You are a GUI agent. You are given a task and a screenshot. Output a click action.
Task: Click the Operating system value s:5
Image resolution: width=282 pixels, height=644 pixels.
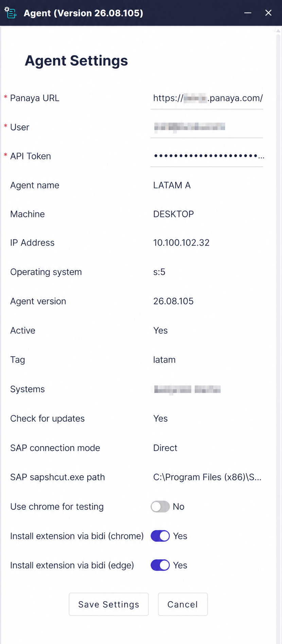pos(159,272)
